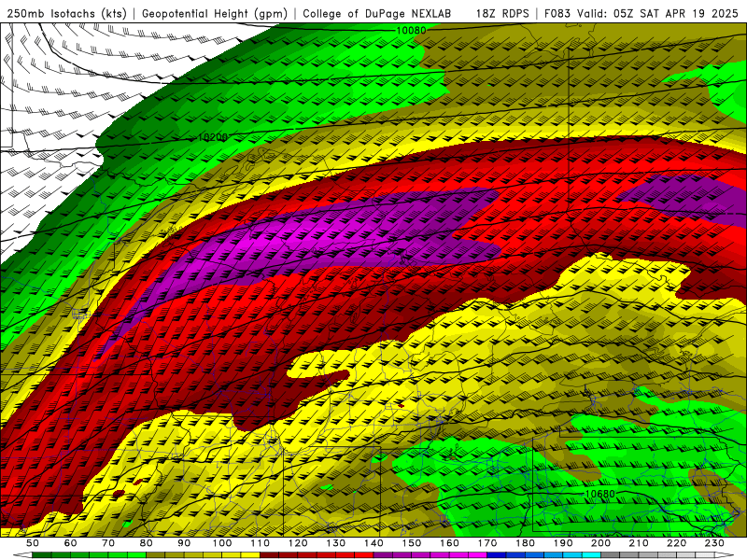Click the 130 knot legend label
Screen dimensions: 747x560
335,543
